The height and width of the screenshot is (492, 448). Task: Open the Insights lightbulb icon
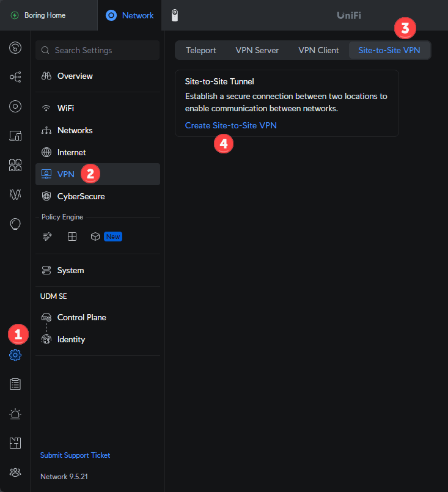[15, 224]
